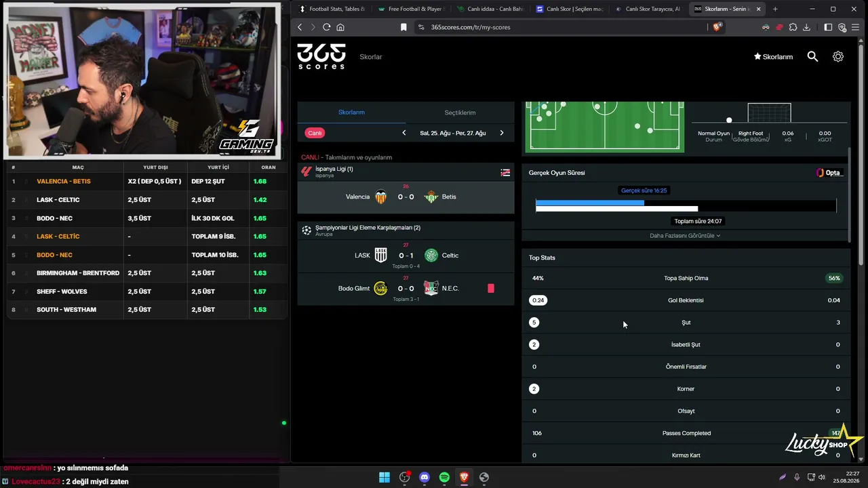Click the LASK club crest

[381, 256]
